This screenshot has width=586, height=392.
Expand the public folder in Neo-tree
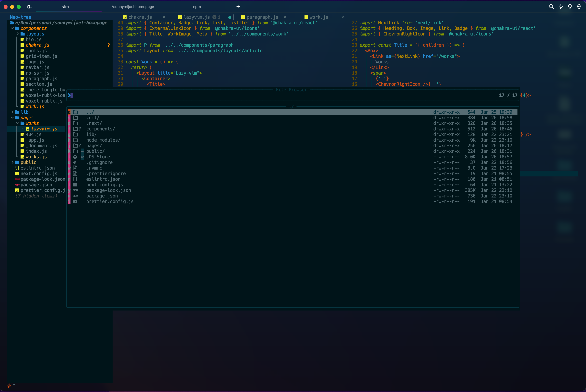(12, 162)
